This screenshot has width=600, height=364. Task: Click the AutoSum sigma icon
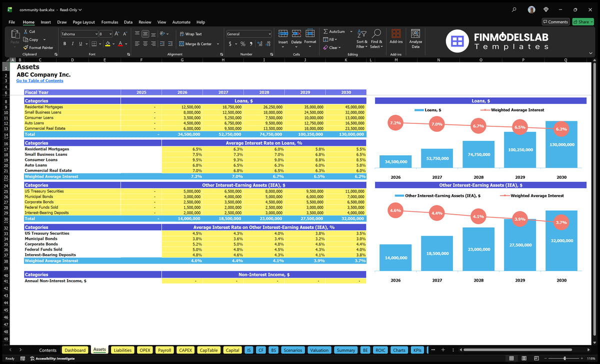coord(325,31)
